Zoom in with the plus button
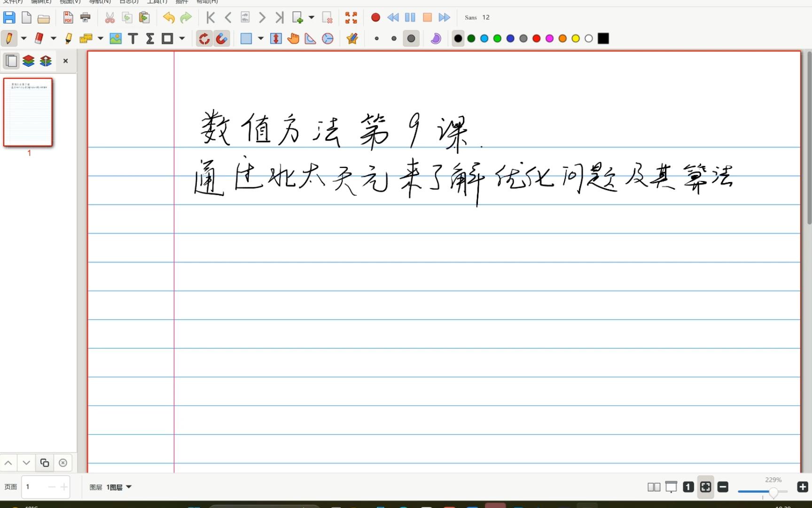The width and height of the screenshot is (812, 508). 803,487
